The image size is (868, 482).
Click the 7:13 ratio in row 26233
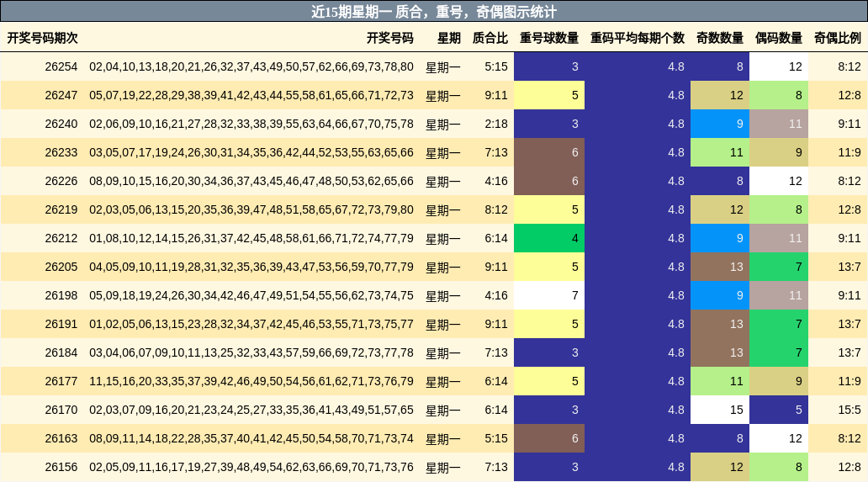pos(496,152)
